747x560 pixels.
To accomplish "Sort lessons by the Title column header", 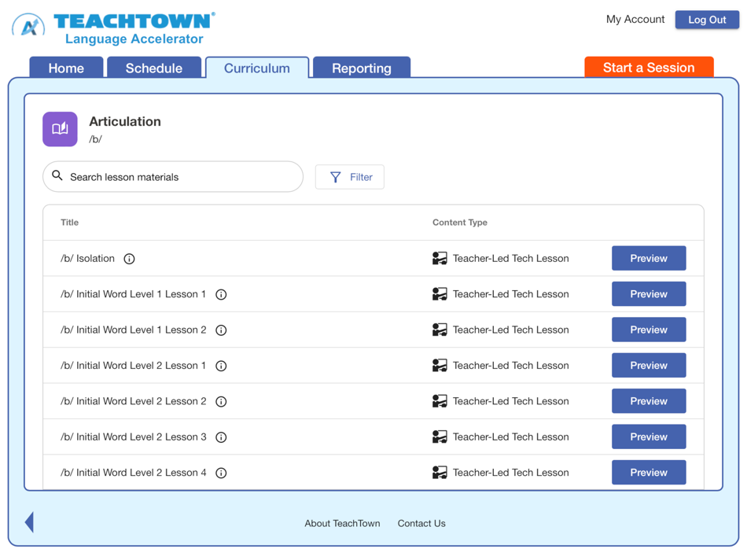I will tap(69, 223).
